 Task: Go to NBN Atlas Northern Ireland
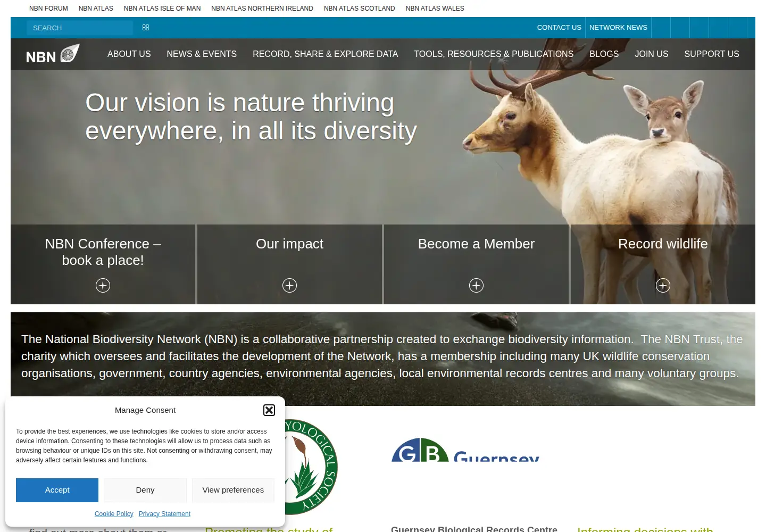coord(262,9)
